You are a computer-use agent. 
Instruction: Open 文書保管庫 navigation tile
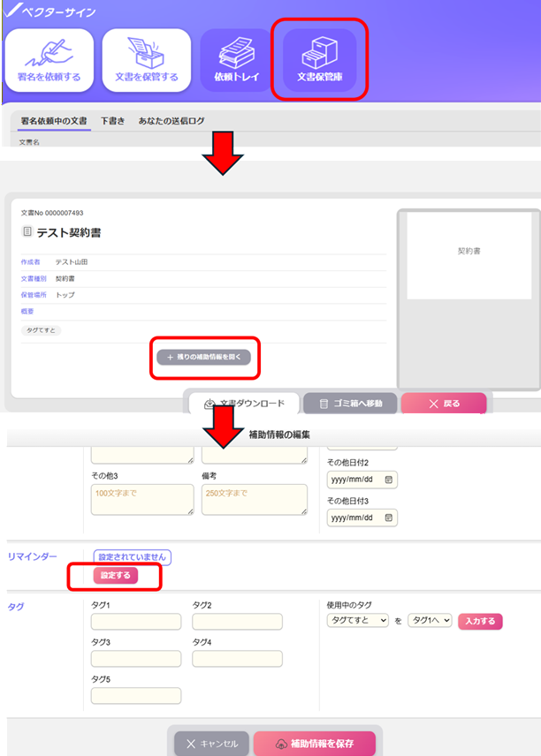[319, 60]
